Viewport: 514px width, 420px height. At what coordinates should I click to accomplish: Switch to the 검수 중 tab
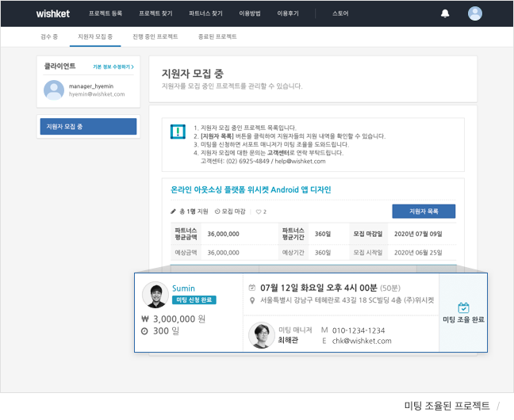[x=48, y=36]
